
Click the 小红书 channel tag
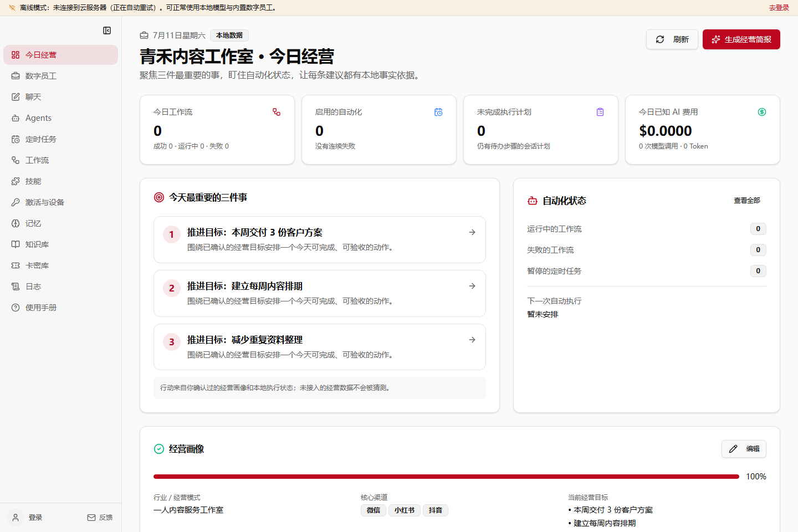(405, 510)
